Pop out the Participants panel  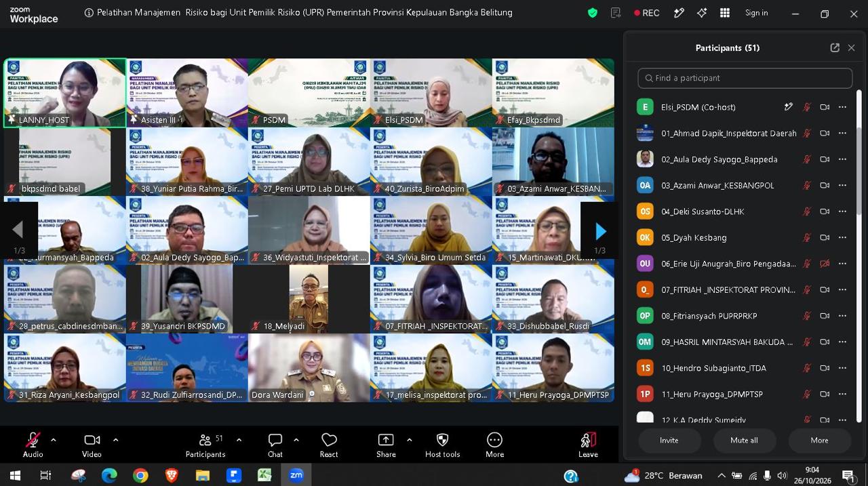click(x=835, y=47)
